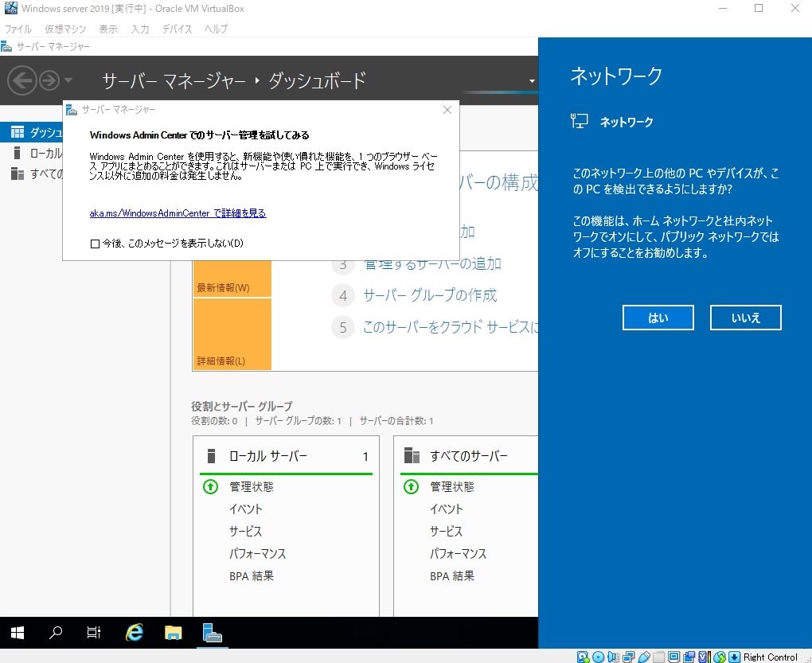Click VirtualBox audio indicator

[x=613, y=657]
